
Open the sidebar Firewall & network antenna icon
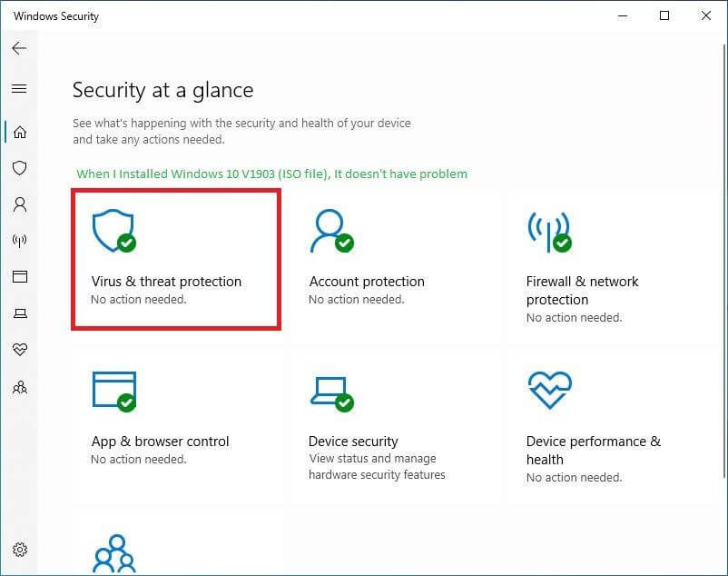tap(19, 241)
